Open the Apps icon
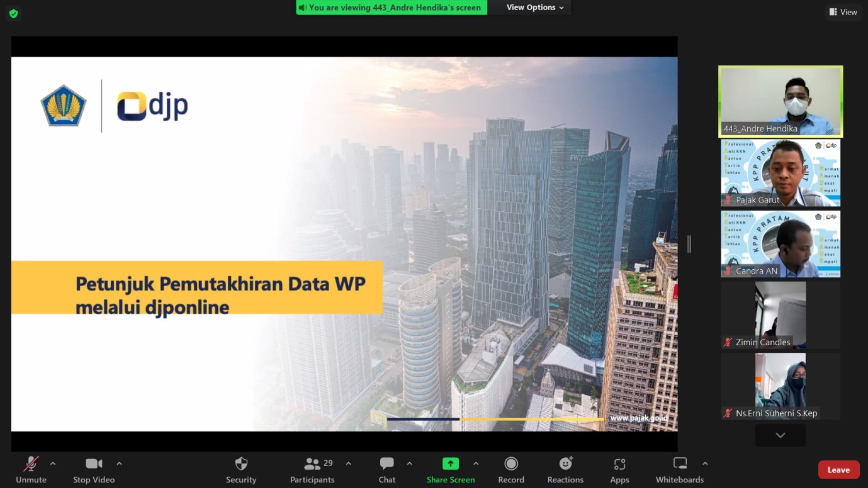The image size is (868, 488). click(619, 470)
